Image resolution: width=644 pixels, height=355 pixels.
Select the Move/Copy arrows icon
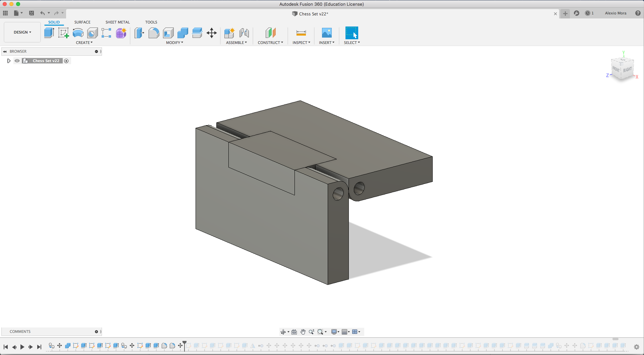coord(212,33)
